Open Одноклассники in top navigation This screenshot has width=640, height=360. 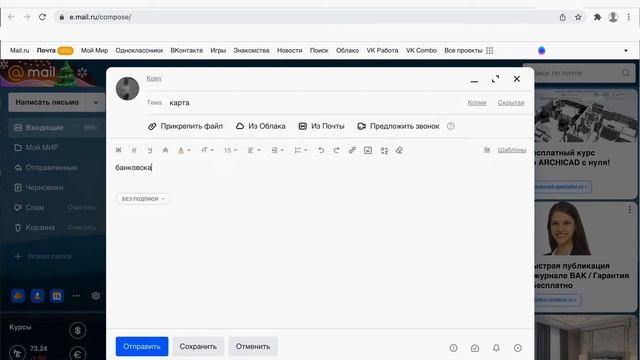click(x=139, y=51)
